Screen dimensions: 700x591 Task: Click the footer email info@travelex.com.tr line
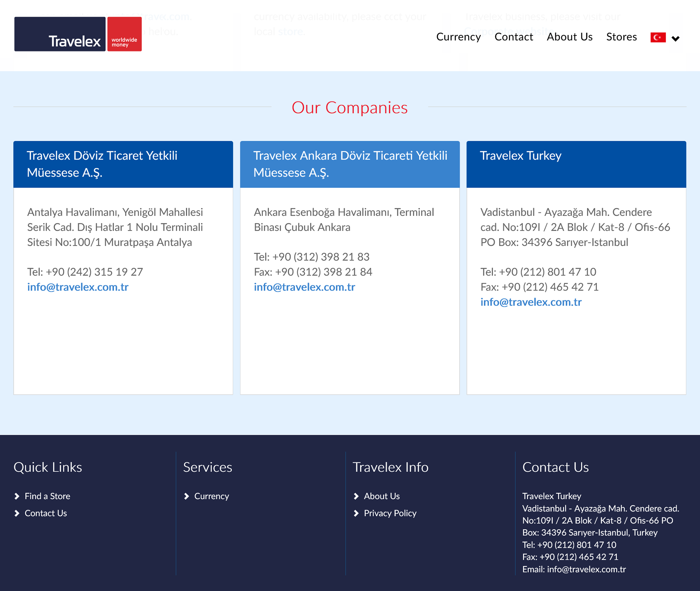(574, 569)
